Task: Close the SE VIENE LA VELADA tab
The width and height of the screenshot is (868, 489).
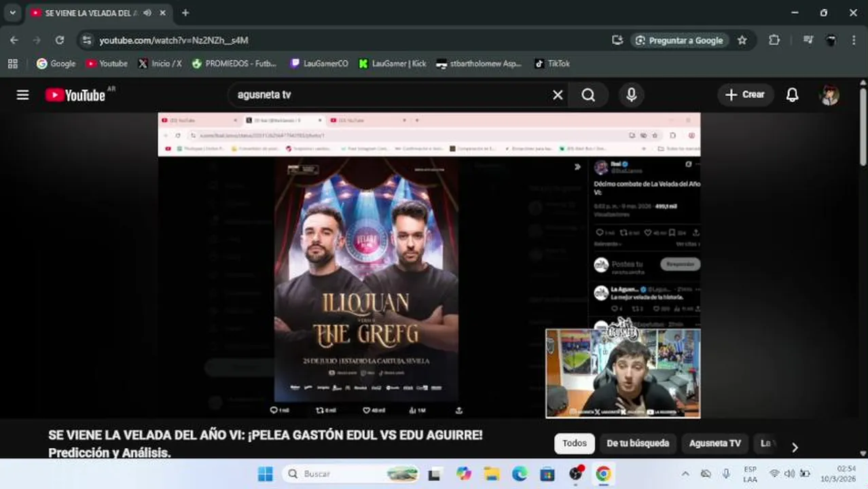Action: tap(163, 13)
